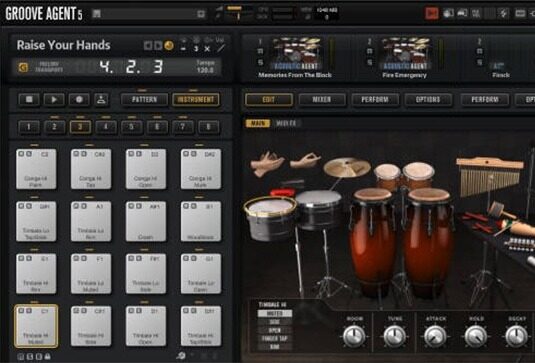
Task: Click the Tempo 120.0 value
Action: pos(205,67)
